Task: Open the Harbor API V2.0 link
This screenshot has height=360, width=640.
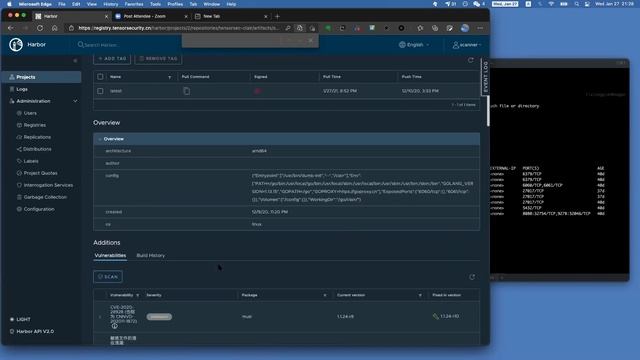Action: 32,331
